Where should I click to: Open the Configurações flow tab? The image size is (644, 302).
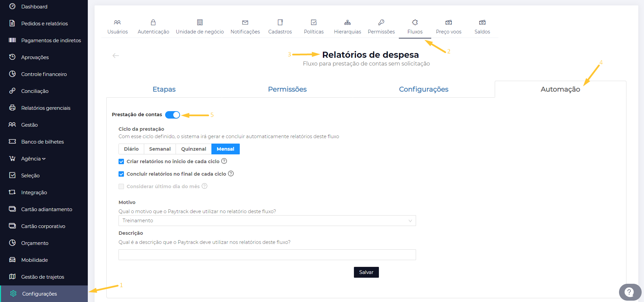pyautogui.click(x=423, y=89)
